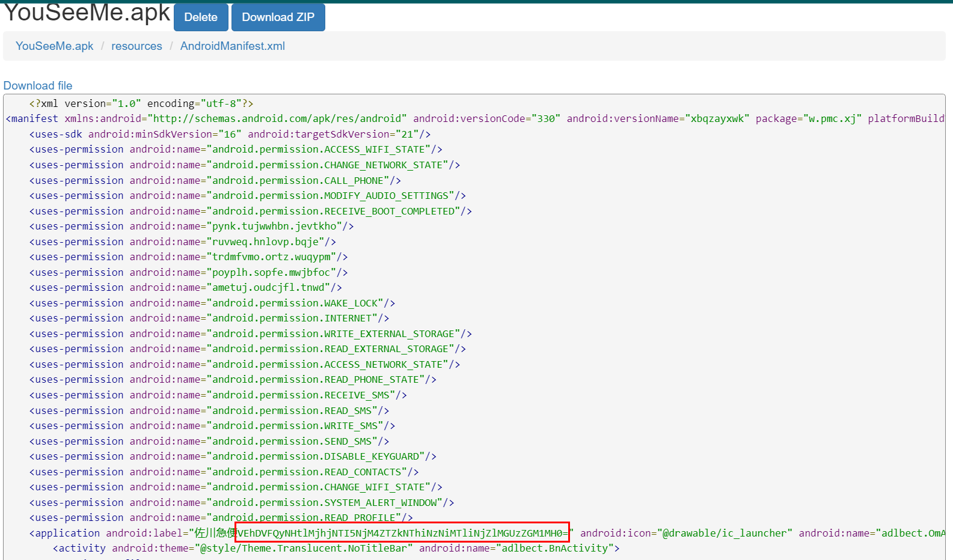Open the AndroidManifest.xml breadcrumb link
The width and height of the screenshot is (953, 560).
pyautogui.click(x=233, y=46)
